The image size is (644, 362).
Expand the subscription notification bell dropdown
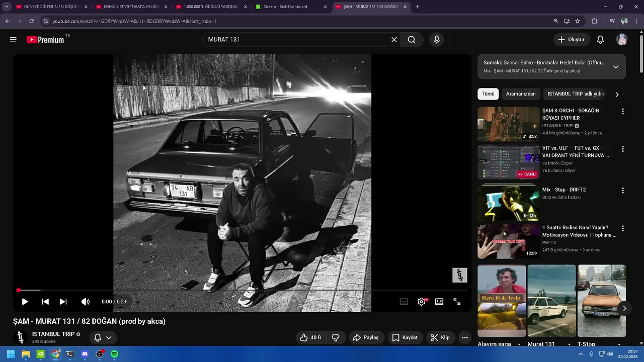103,337
